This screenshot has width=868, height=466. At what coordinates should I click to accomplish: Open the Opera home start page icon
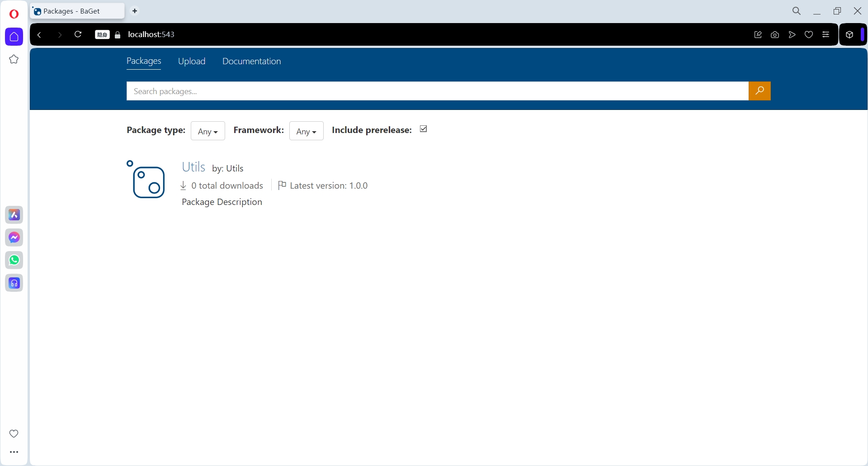(14, 37)
